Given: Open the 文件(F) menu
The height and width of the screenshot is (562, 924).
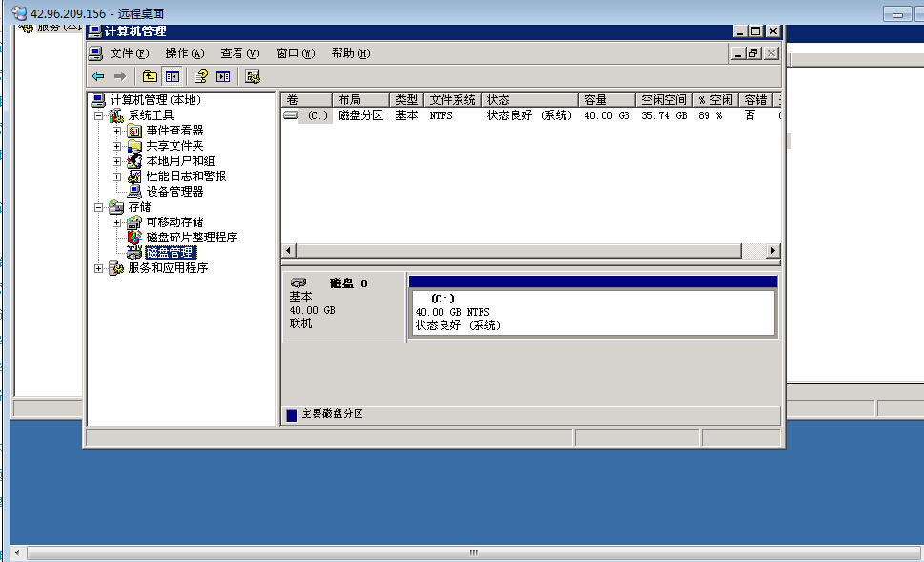Looking at the screenshot, I should (x=129, y=53).
